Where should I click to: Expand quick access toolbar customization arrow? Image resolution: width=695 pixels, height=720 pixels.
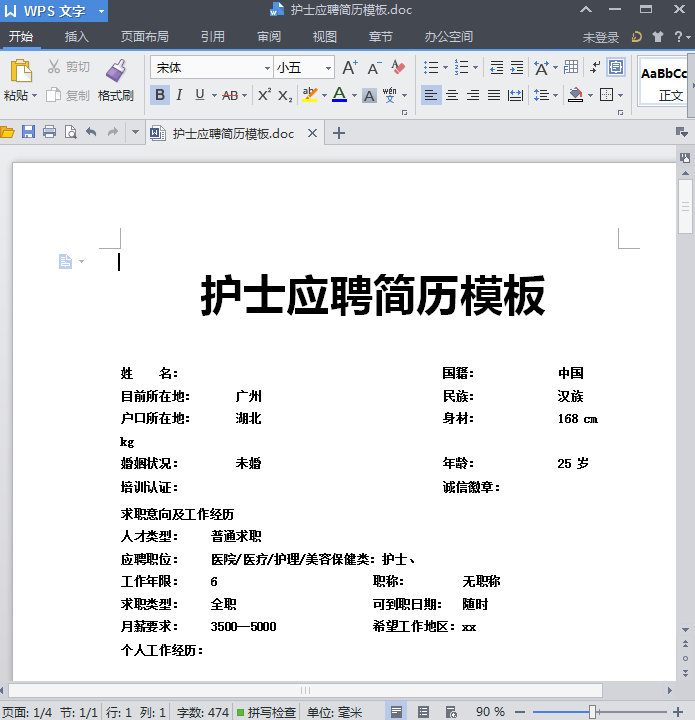point(135,132)
